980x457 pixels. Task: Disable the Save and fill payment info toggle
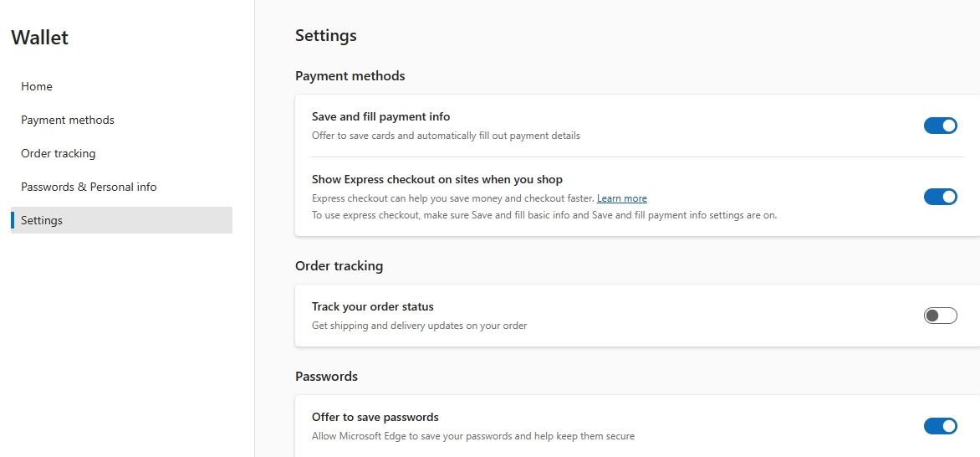click(x=940, y=126)
